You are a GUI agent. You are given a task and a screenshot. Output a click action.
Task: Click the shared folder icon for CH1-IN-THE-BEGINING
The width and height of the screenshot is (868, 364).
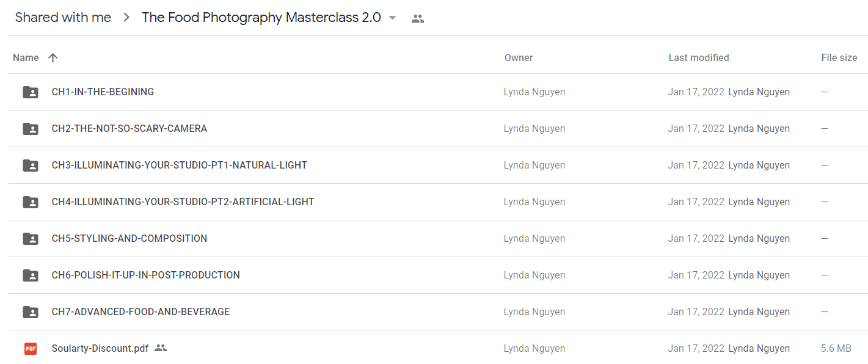tap(31, 92)
